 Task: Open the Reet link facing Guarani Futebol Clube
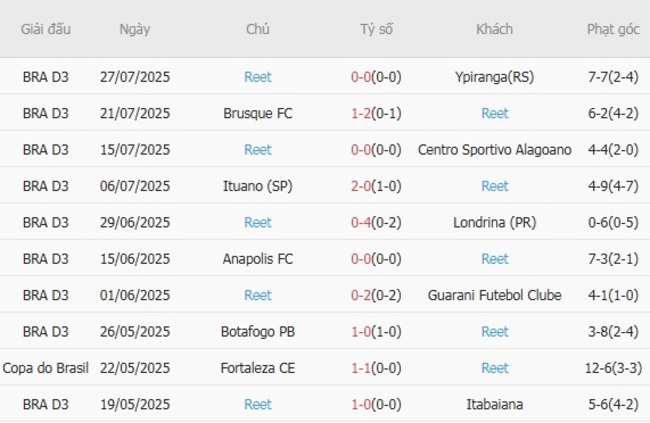coord(257,295)
